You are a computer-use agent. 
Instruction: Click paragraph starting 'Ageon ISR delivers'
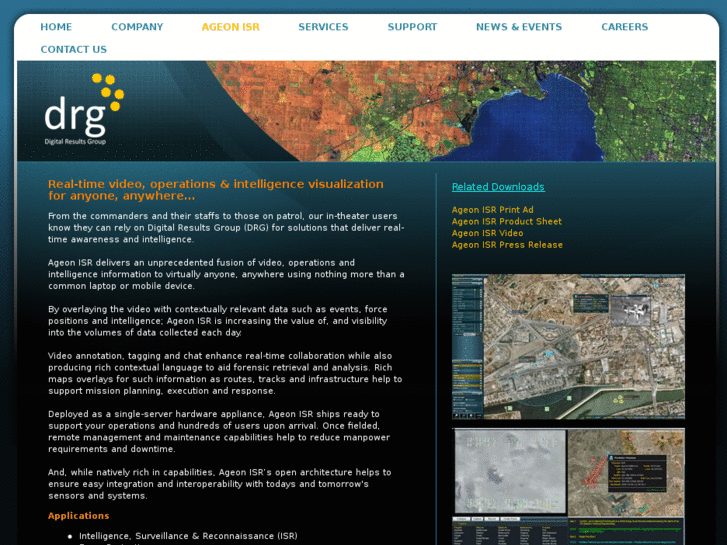coord(226,274)
